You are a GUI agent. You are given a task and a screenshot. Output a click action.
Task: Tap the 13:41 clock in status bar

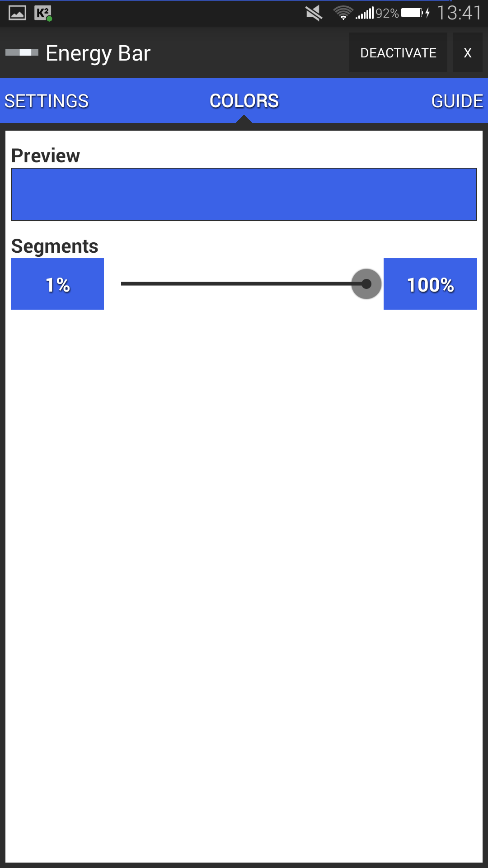point(459,13)
